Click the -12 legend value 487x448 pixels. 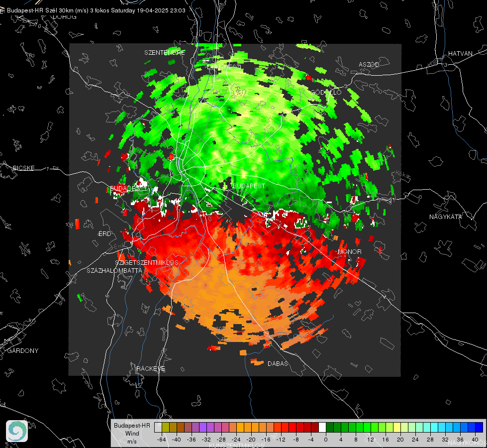pos(281,440)
